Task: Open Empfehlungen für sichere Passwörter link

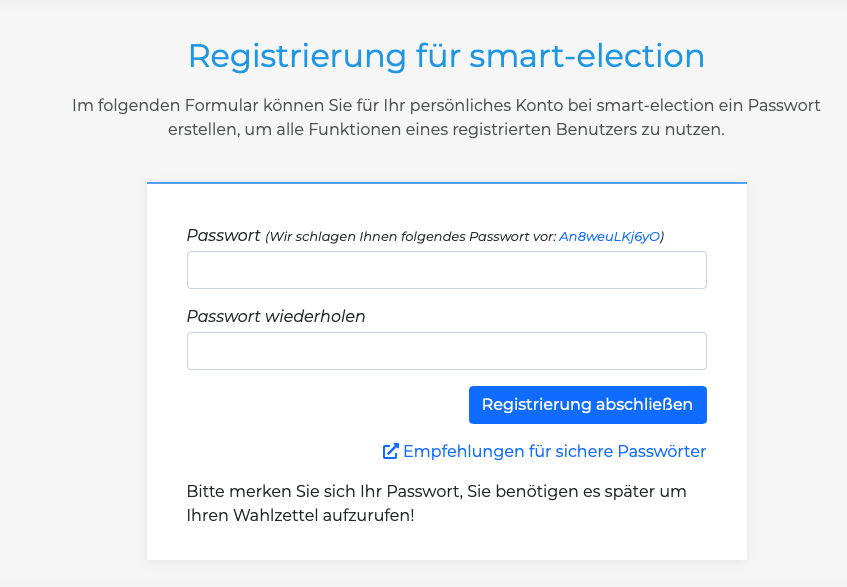Action: pyautogui.click(x=554, y=452)
